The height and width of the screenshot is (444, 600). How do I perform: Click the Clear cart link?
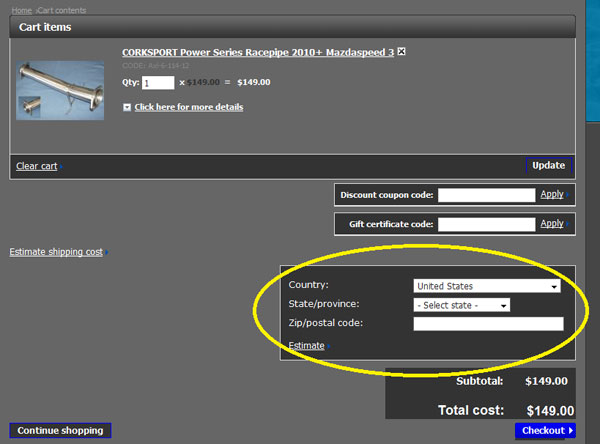36,166
